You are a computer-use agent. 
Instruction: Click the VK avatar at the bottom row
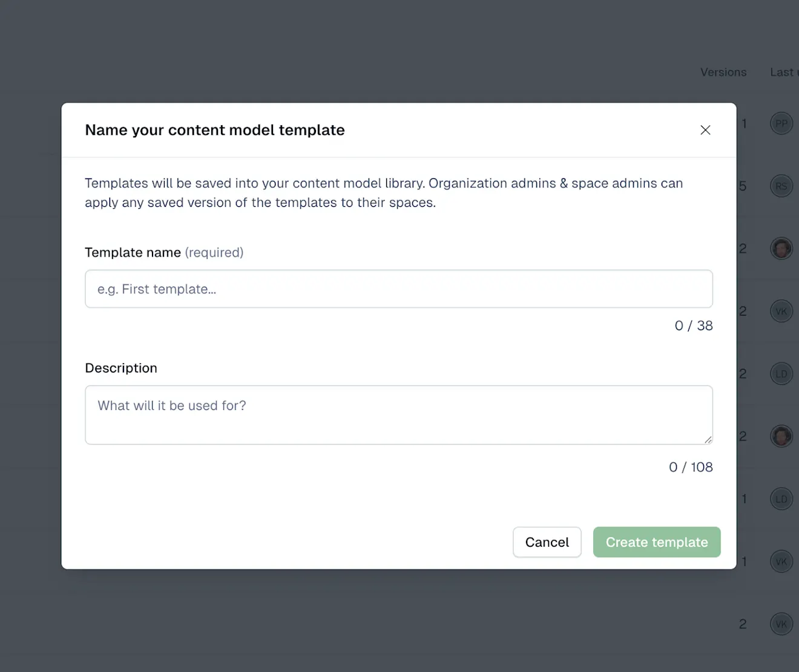click(x=781, y=624)
